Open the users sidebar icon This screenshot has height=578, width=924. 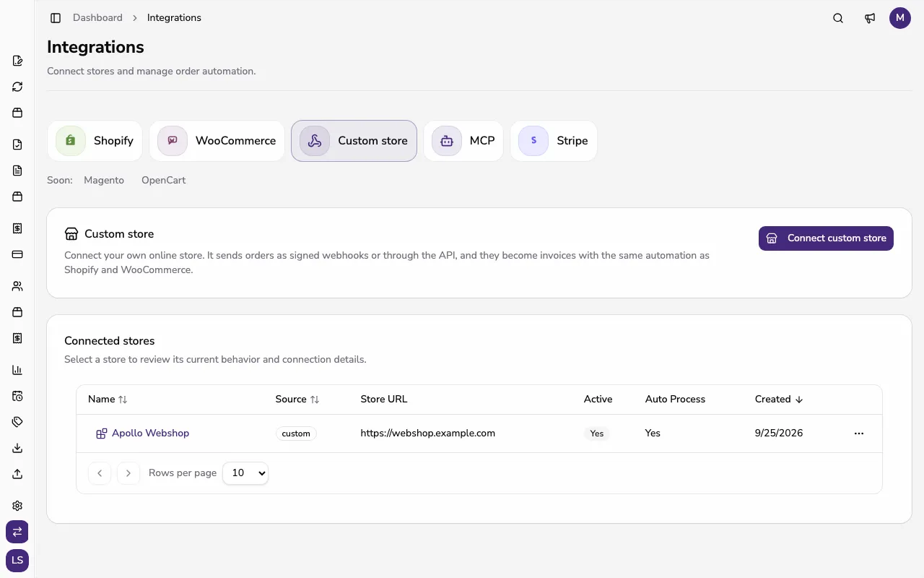click(x=17, y=286)
